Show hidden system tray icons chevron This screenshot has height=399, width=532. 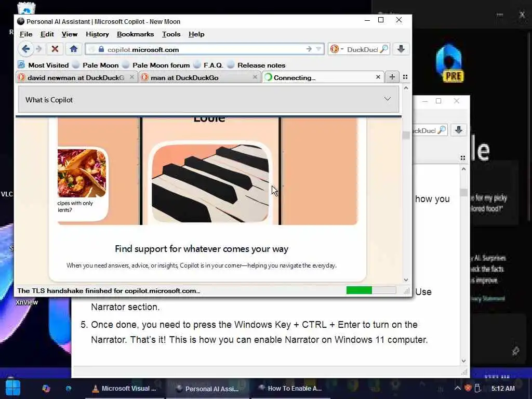[x=457, y=388]
